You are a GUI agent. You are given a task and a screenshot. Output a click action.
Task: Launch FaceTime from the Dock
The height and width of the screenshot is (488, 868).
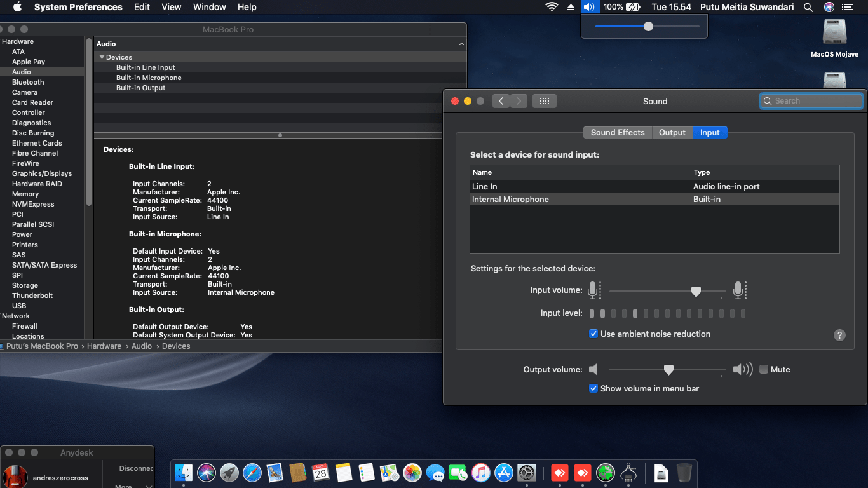click(x=458, y=473)
